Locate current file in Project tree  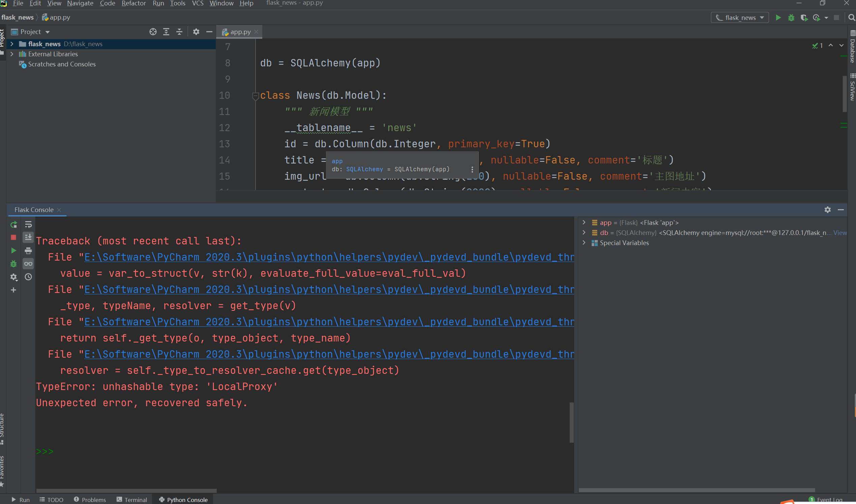(153, 32)
